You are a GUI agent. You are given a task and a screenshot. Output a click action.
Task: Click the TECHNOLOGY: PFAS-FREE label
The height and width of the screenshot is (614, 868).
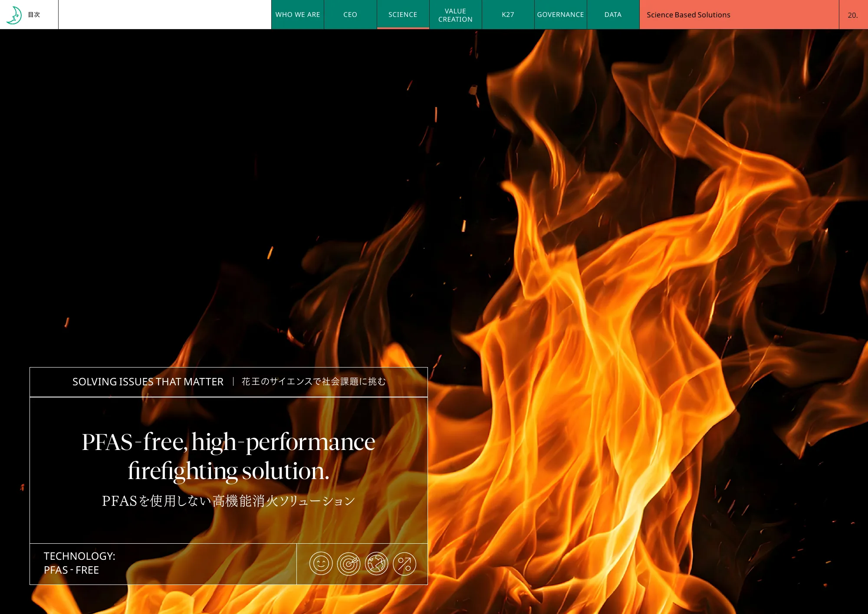[79, 563]
